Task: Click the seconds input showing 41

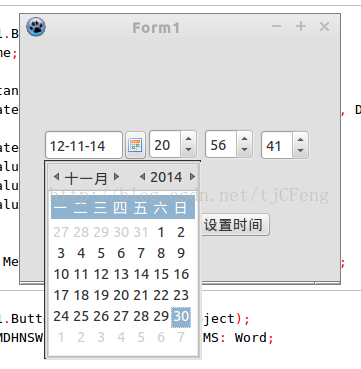Action: click(x=277, y=145)
